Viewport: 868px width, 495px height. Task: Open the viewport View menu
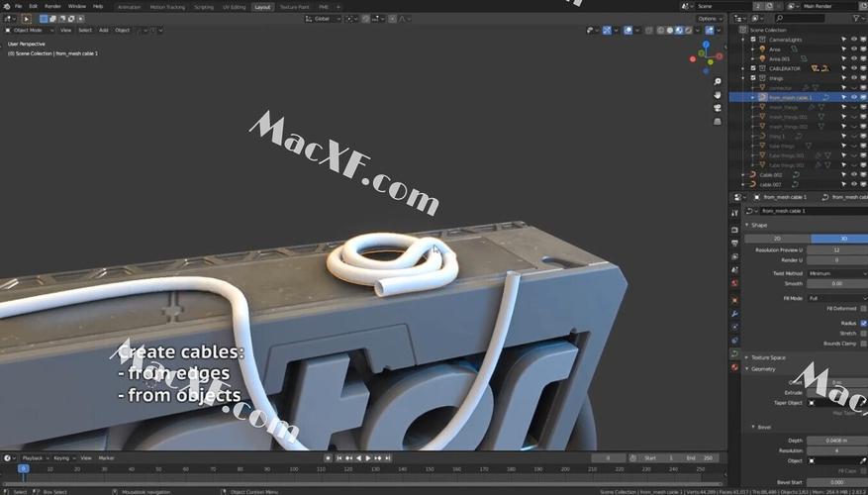(66, 31)
